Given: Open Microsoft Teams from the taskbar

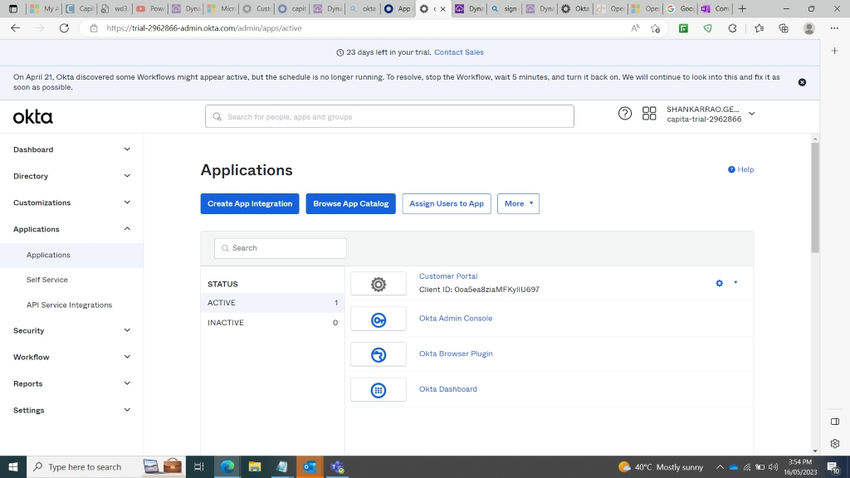Looking at the screenshot, I should [337, 467].
